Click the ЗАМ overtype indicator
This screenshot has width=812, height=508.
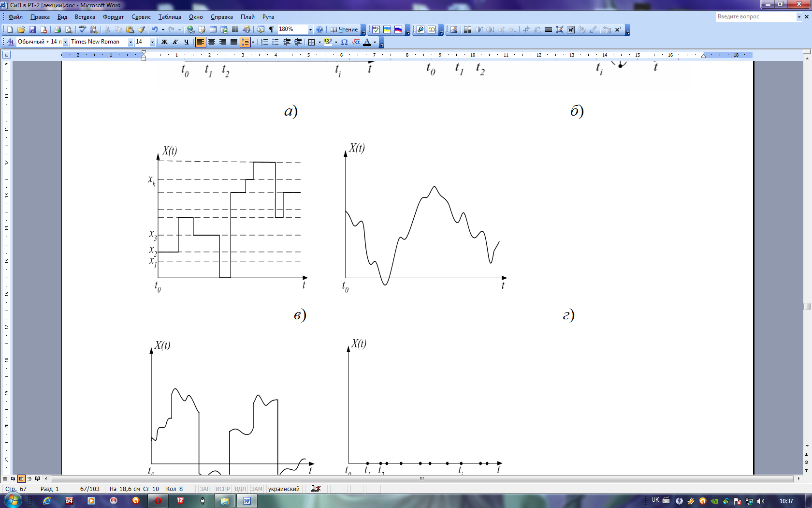257,489
